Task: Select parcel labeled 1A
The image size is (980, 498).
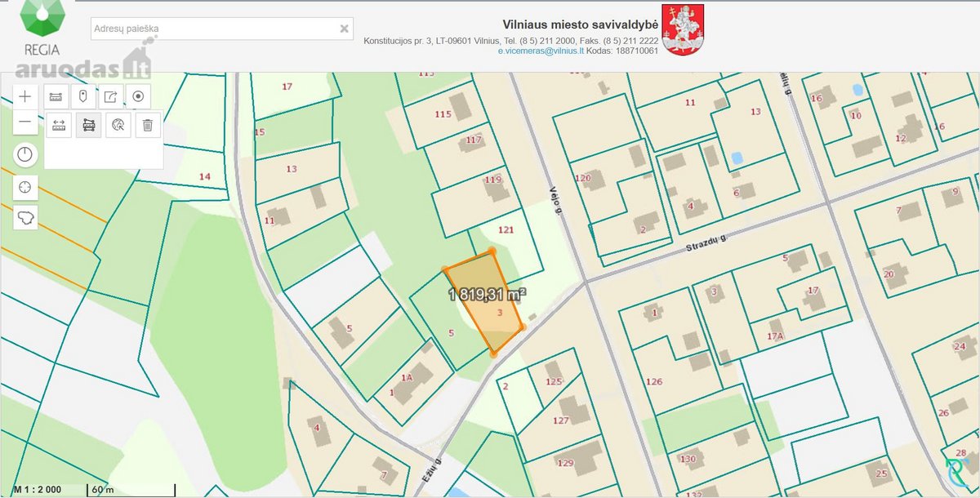Action: [x=407, y=377]
